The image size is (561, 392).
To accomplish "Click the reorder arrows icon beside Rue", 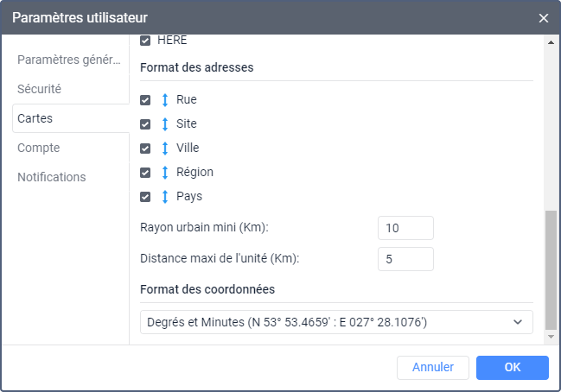I will pyautogui.click(x=165, y=100).
